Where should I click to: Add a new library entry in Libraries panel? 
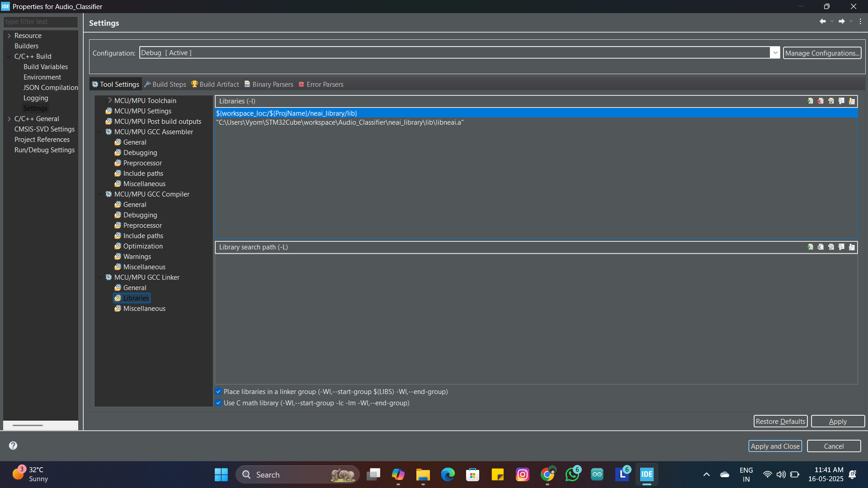point(811,101)
